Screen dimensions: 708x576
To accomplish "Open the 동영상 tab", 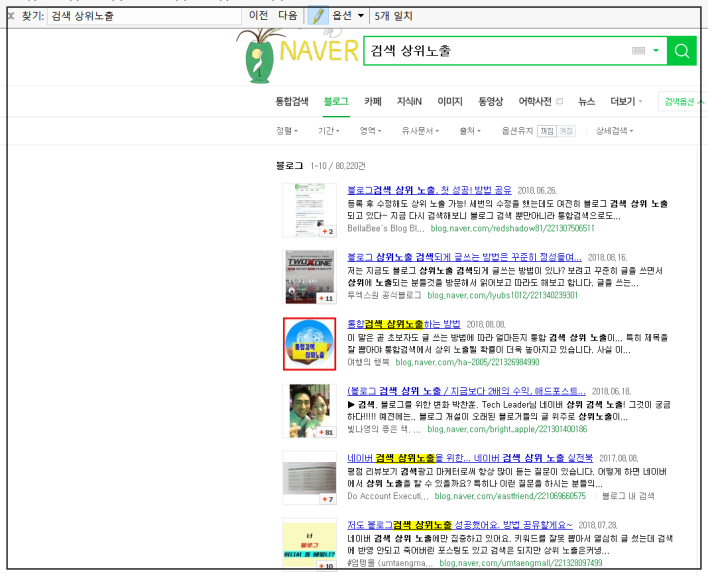I will (490, 102).
